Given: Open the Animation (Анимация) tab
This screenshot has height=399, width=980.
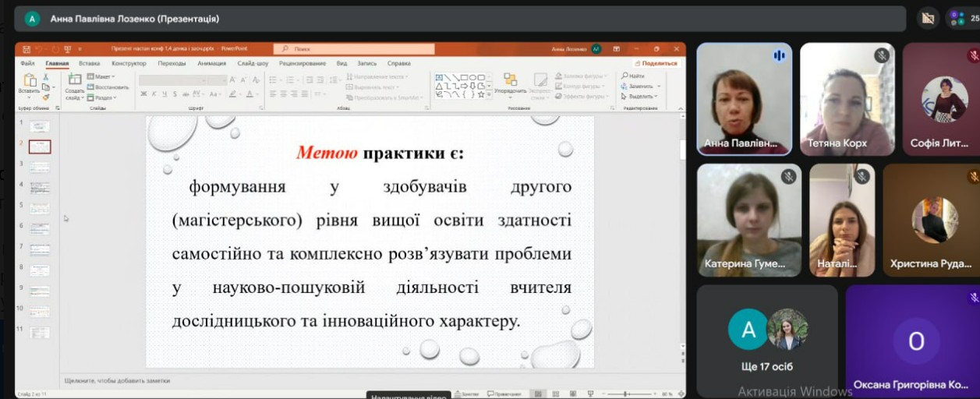Looking at the screenshot, I should coord(211,63).
